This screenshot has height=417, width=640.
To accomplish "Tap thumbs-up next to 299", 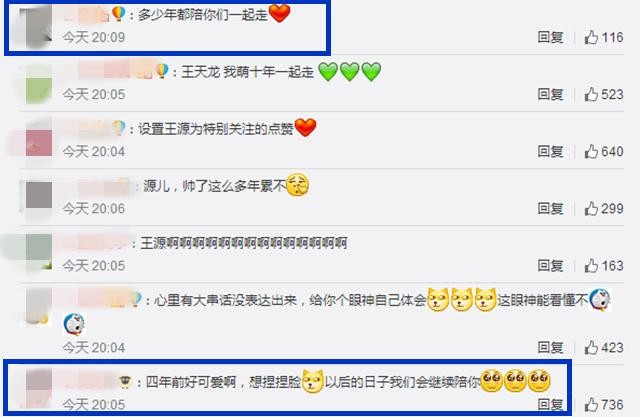I will pos(591,209).
